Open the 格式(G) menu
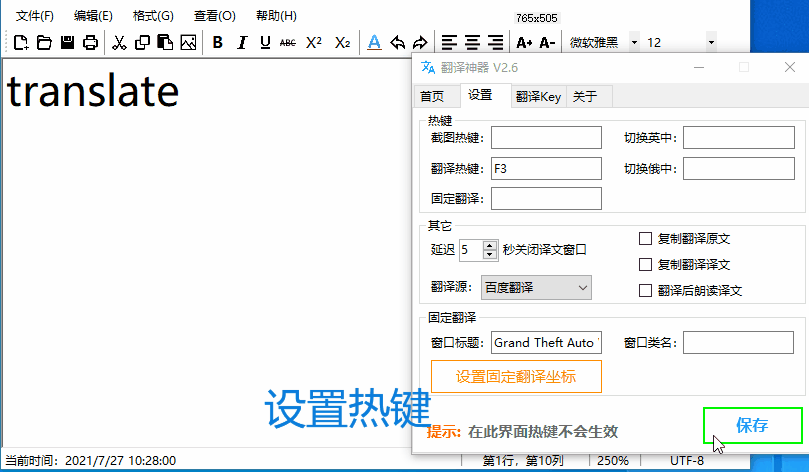This screenshot has width=809, height=472. [153, 16]
